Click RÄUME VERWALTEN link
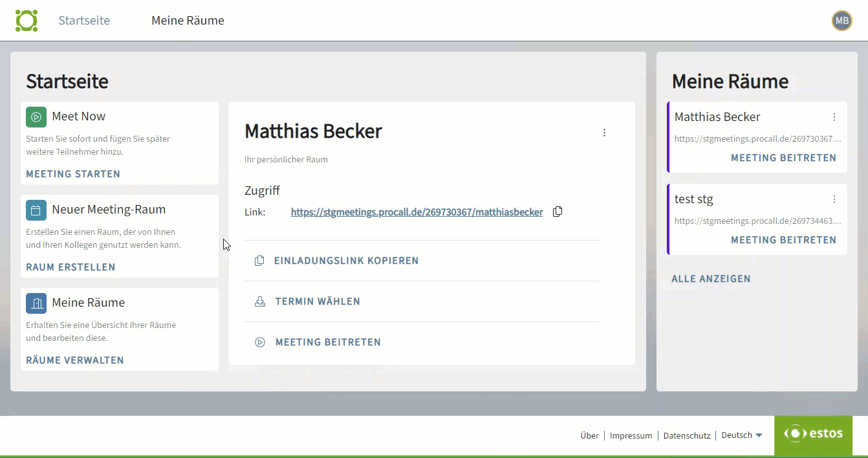Viewport: 868px width, 458px height. (x=75, y=360)
